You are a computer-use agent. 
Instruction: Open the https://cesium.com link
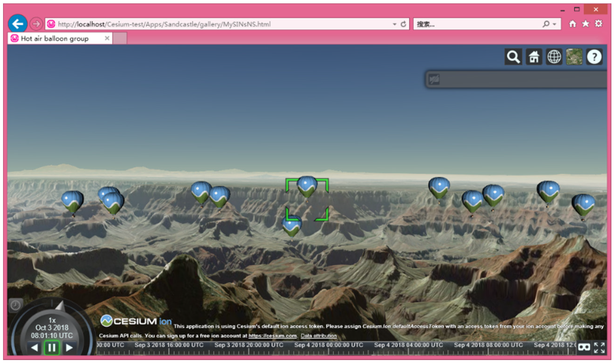pyautogui.click(x=272, y=336)
